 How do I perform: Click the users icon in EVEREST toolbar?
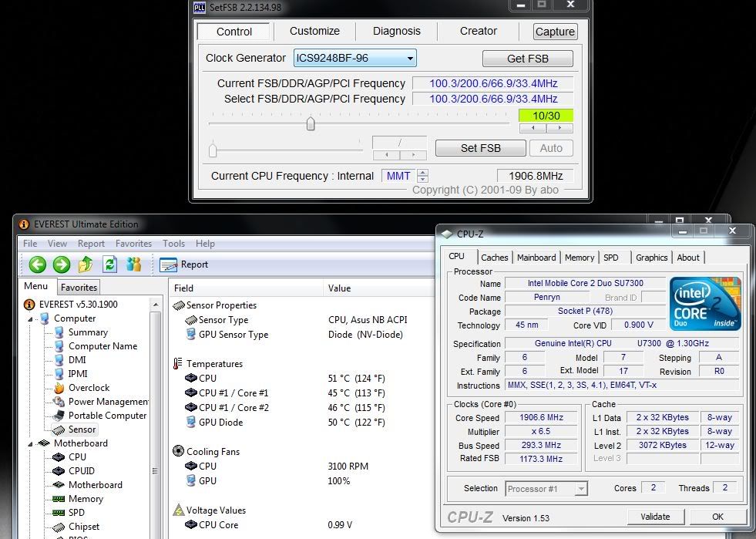(134, 264)
